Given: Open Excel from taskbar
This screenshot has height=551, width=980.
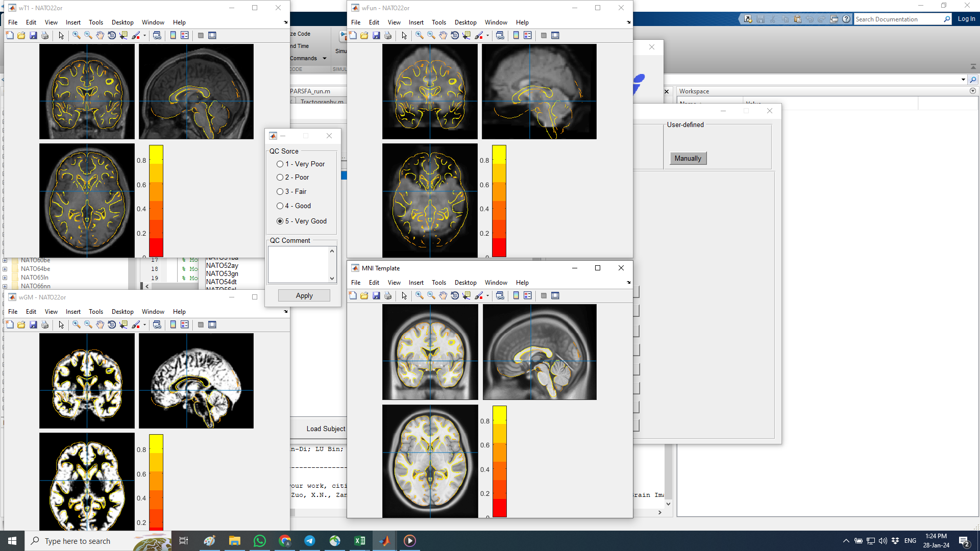Looking at the screenshot, I should pyautogui.click(x=360, y=541).
